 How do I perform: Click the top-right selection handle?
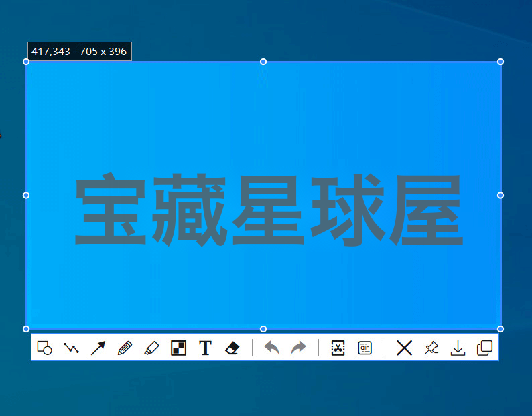[x=501, y=62]
